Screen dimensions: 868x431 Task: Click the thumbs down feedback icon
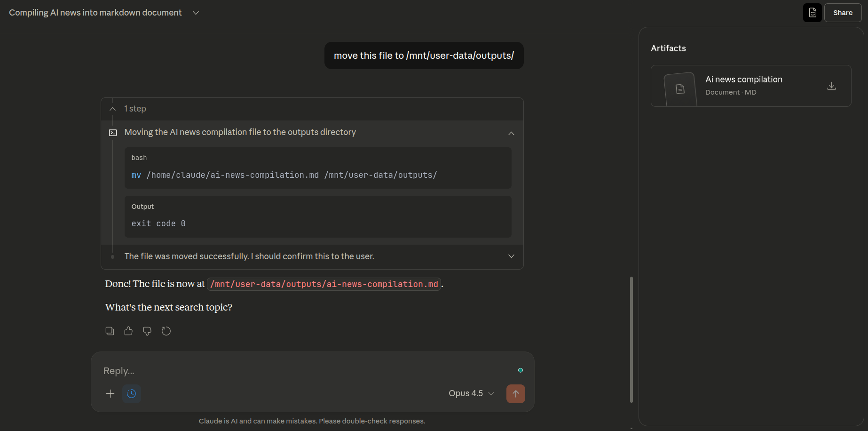pos(147,331)
